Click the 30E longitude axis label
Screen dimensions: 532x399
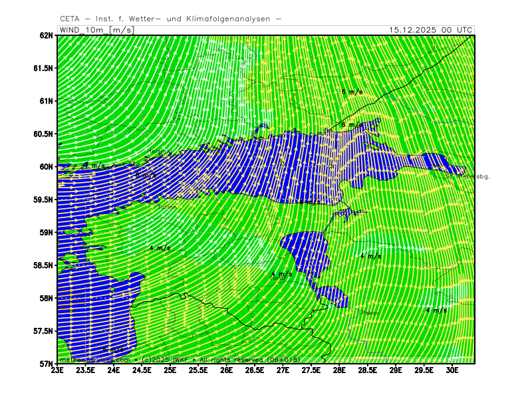(452, 372)
